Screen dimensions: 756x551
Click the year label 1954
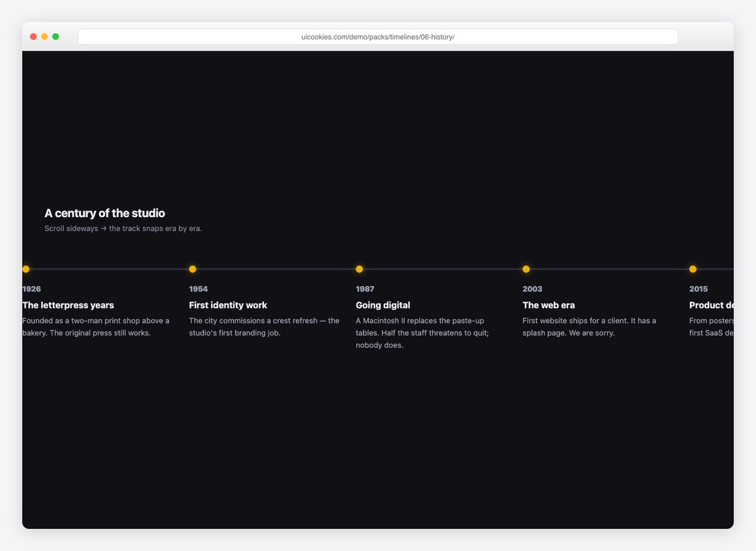(198, 289)
